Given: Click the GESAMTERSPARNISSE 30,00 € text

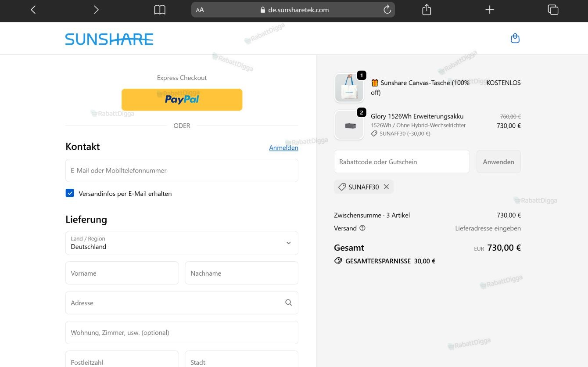Looking at the screenshot, I should click(x=390, y=261).
